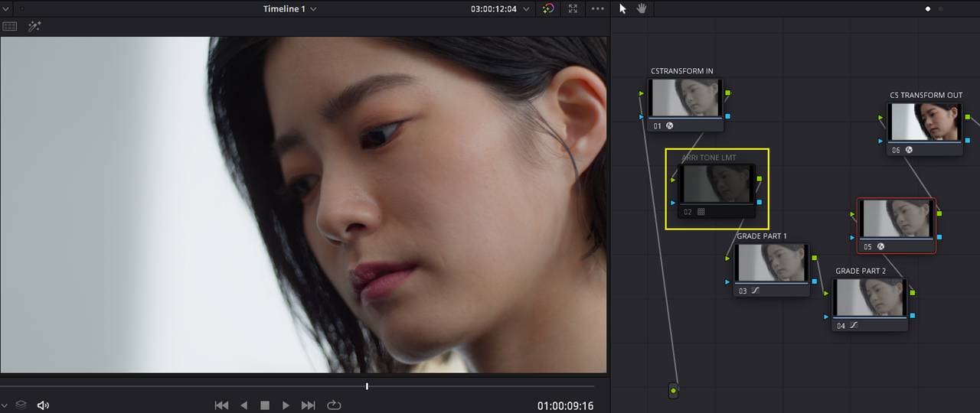The width and height of the screenshot is (980, 413).
Task: Select the GRADE PART 2 node thumbnail
Action: 871,298
